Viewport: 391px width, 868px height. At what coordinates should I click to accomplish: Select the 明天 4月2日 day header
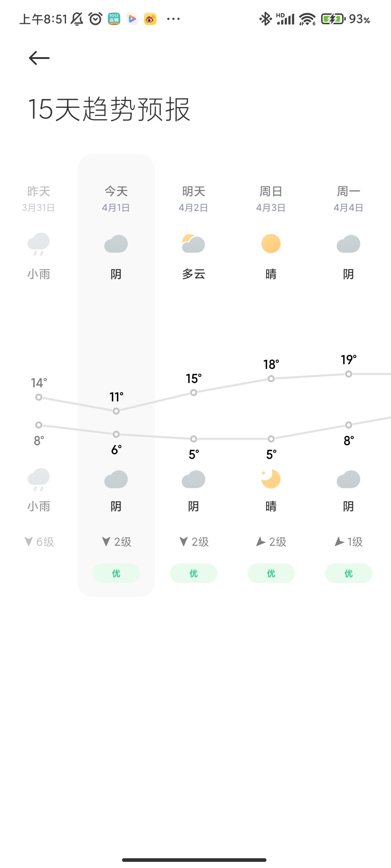click(x=193, y=198)
